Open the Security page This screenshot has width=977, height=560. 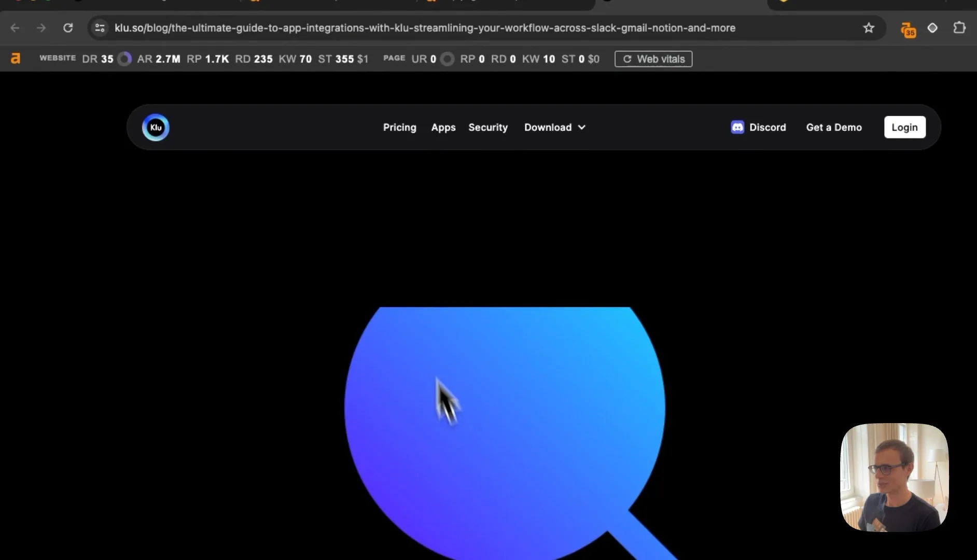click(x=488, y=128)
